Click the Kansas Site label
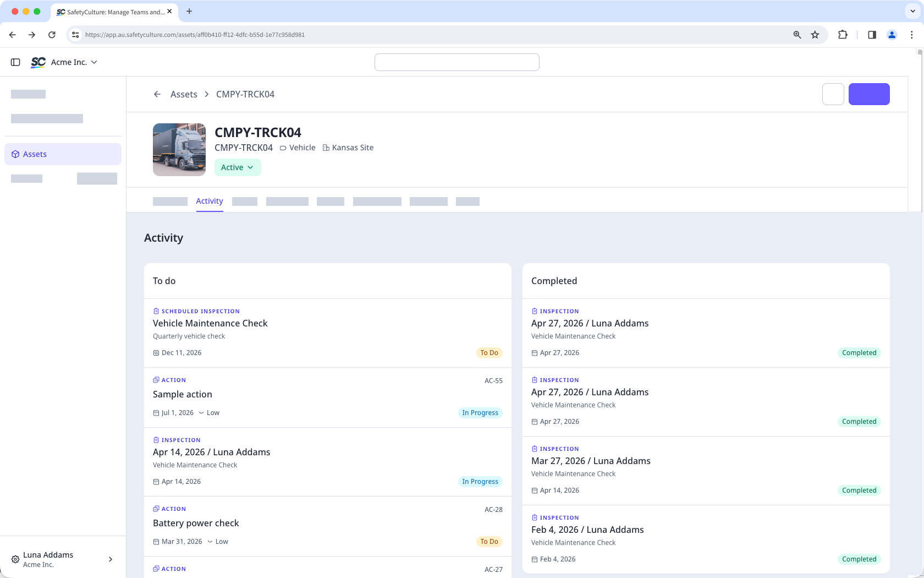The image size is (924, 578). coord(348,148)
